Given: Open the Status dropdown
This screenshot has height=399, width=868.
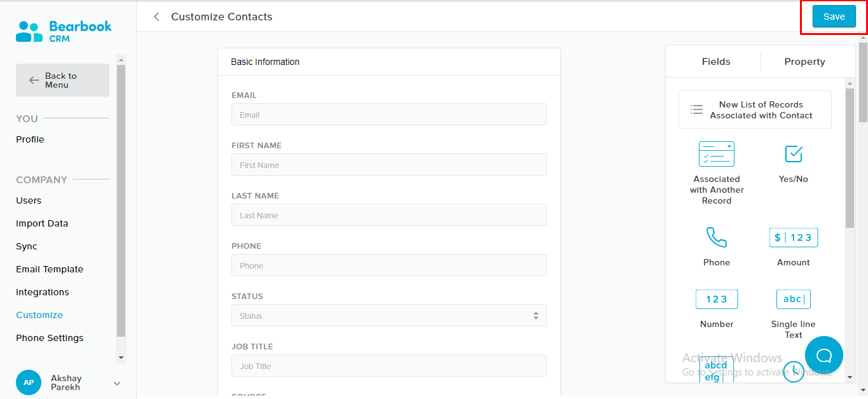Looking at the screenshot, I should tap(389, 316).
